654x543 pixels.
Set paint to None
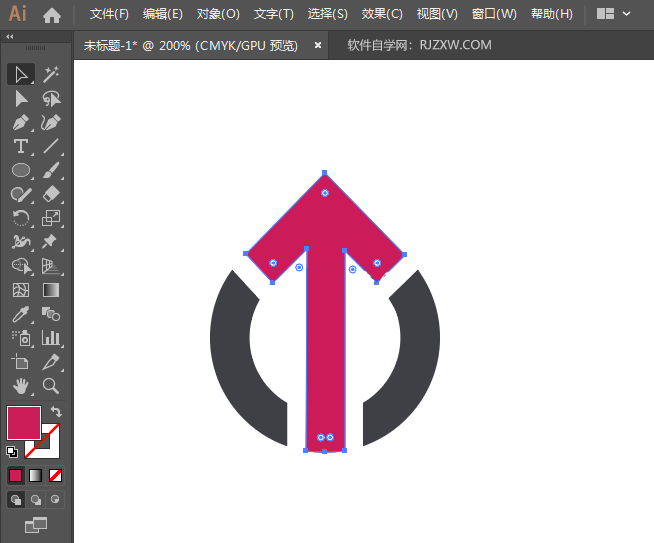55,475
